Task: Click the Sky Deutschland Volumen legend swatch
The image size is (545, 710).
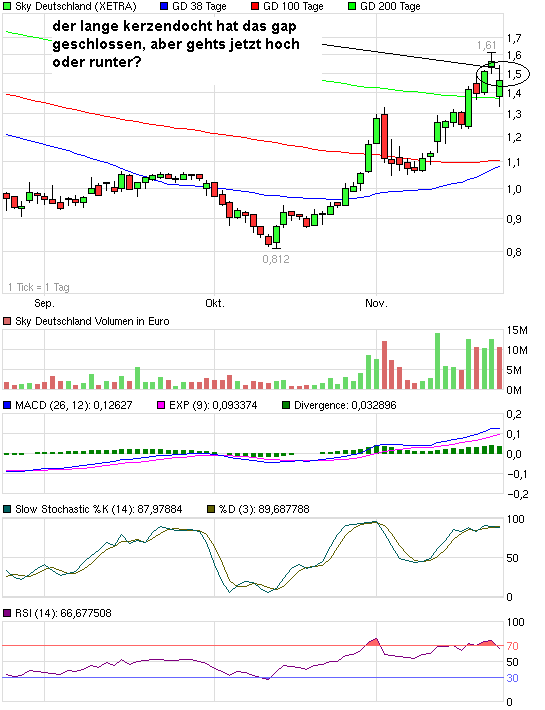Action: tap(7, 321)
